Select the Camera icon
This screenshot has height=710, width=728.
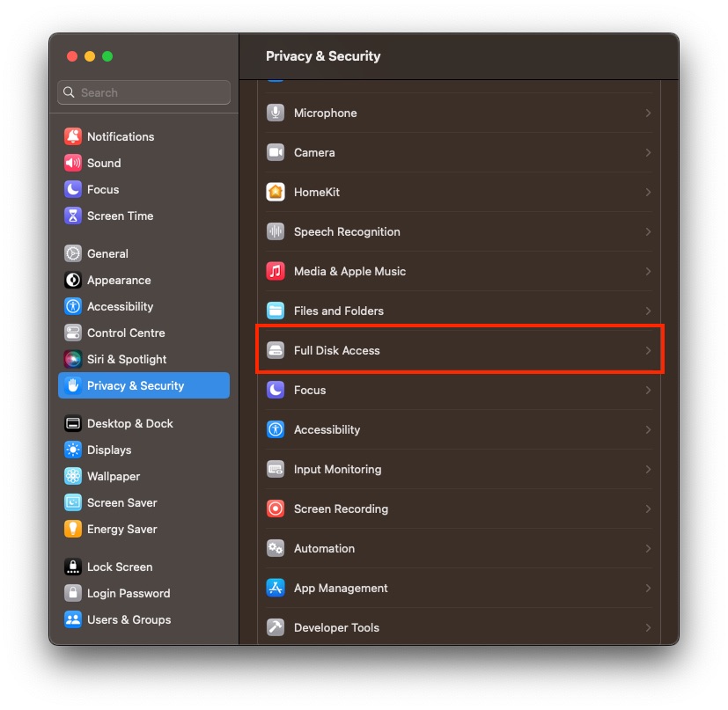(277, 152)
